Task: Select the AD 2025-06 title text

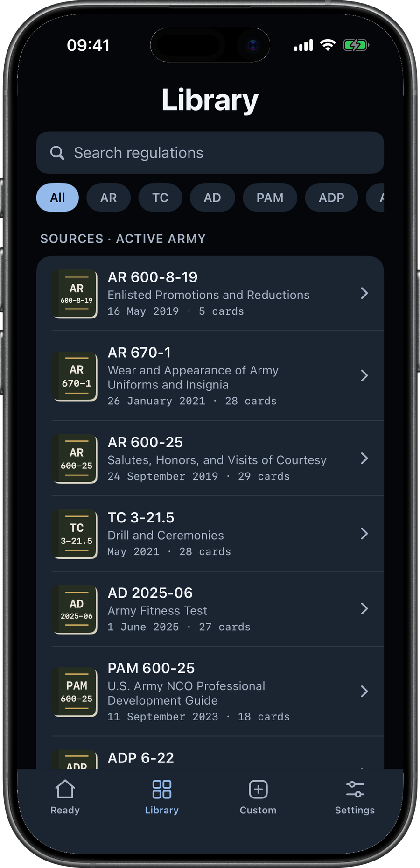Action: click(150, 593)
